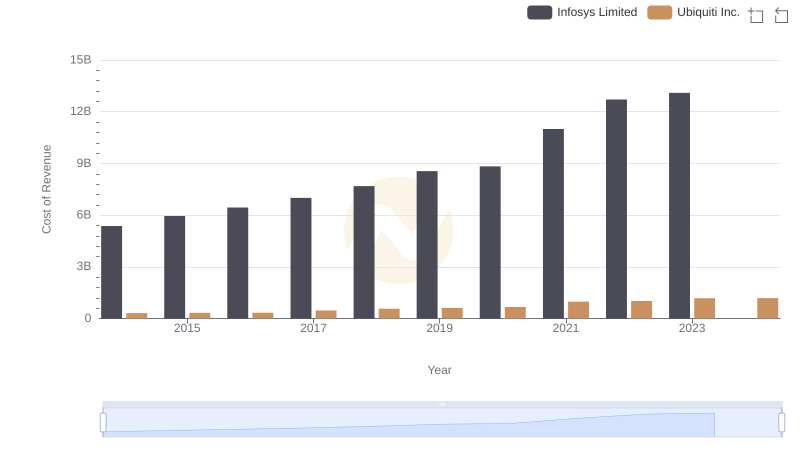Toggle the Infosys Limited legend series
Viewport: 800px width, 461px height.
[x=582, y=12]
